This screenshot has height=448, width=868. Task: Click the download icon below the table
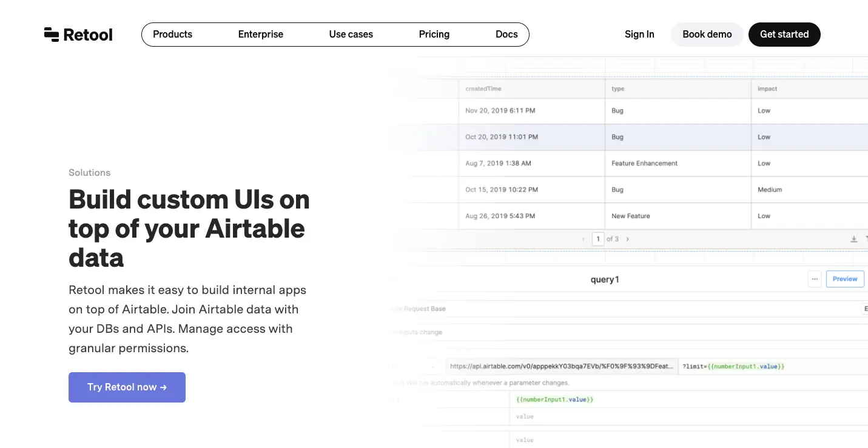[853, 239]
